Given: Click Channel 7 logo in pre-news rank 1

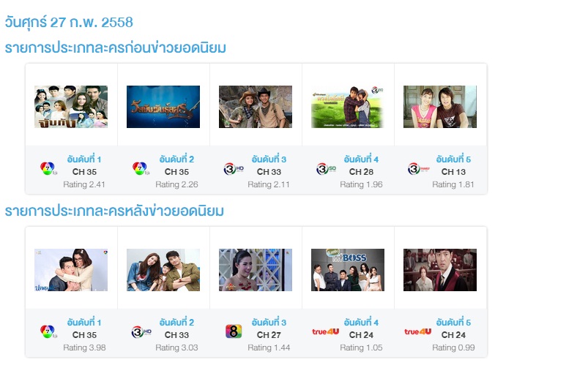Looking at the screenshot, I should (48, 168).
